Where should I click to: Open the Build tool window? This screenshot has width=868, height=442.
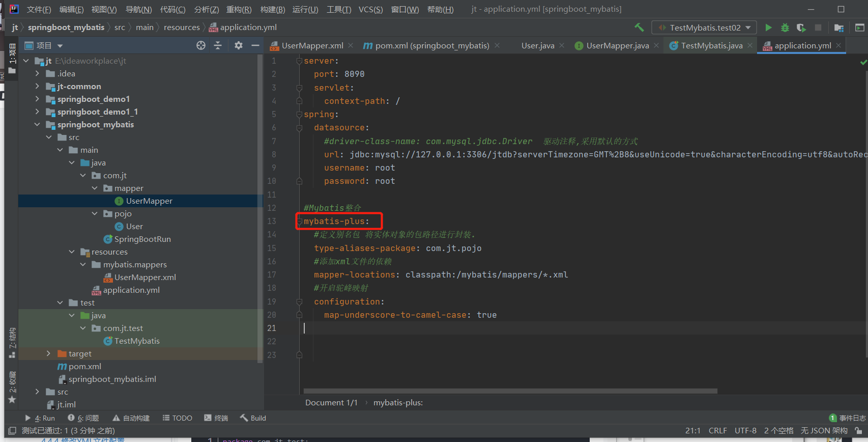click(253, 418)
